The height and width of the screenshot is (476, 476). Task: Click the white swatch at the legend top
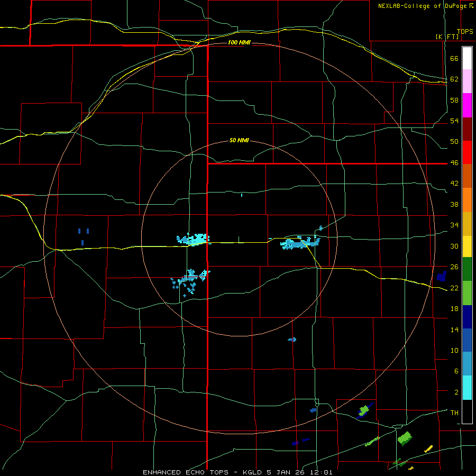click(467, 58)
